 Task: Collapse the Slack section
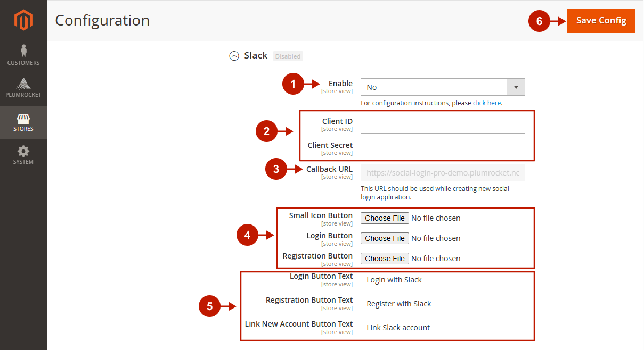pos(234,56)
